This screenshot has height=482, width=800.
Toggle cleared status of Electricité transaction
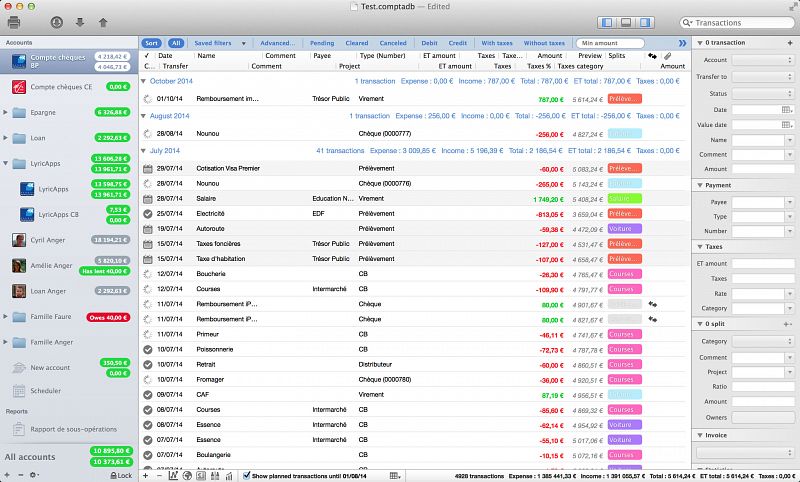tap(148, 213)
